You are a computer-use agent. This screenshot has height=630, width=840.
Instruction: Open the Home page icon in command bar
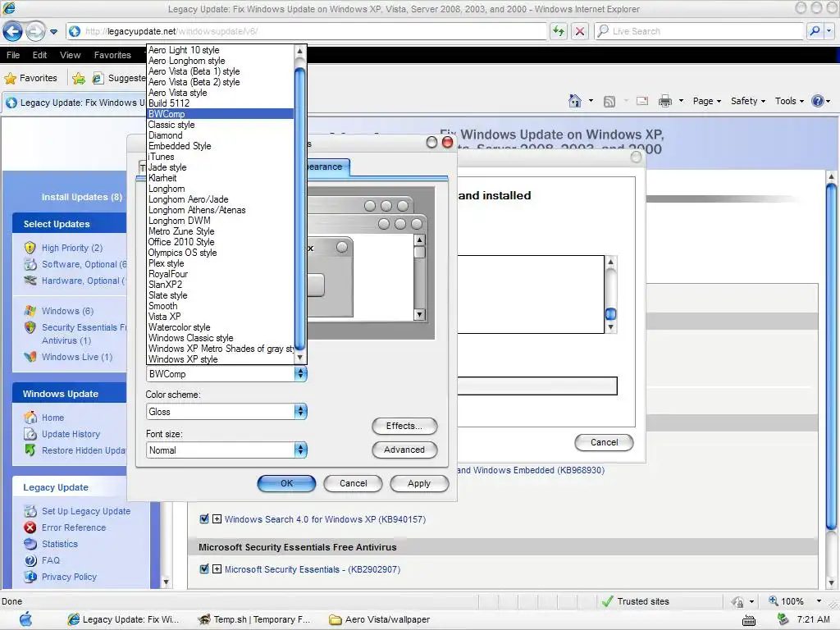(575, 101)
